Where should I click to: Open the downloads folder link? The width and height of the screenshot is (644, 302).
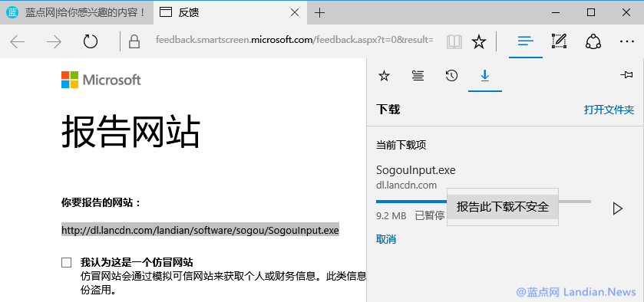click(609, 110)
